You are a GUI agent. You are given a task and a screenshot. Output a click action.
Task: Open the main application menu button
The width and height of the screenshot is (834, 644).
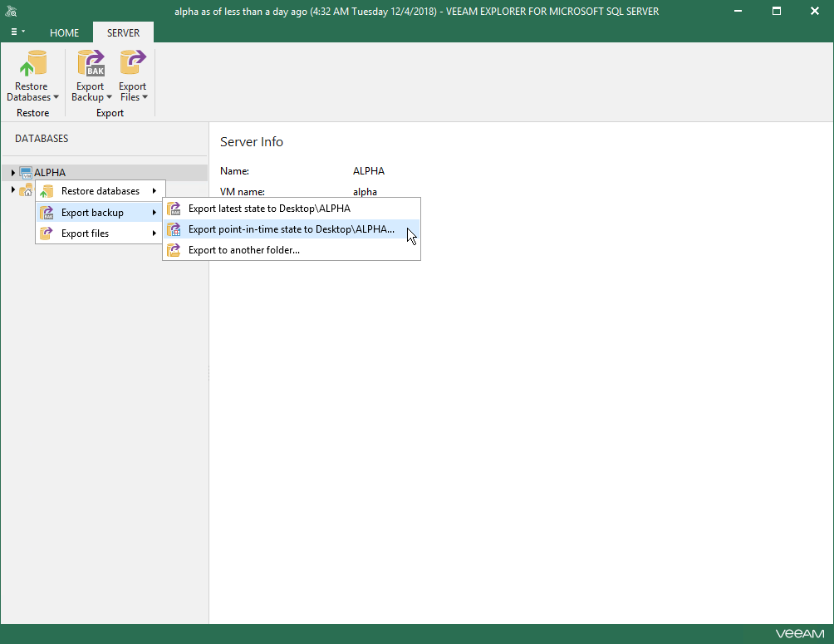click(17, 32)
